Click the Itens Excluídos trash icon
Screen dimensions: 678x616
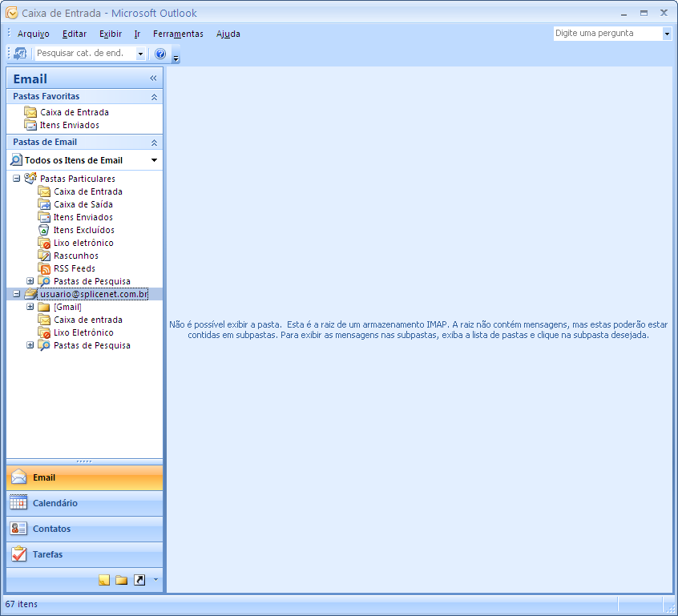pos(43,230)
